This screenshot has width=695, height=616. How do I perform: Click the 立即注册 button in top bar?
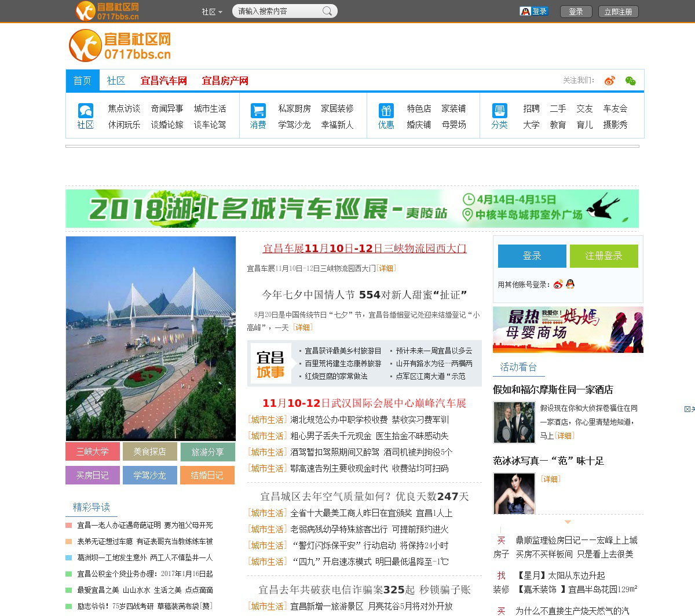point(618,12)
